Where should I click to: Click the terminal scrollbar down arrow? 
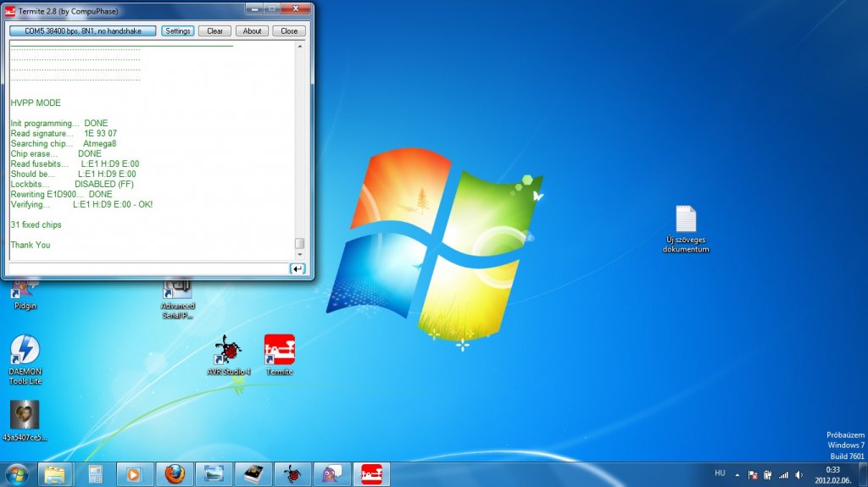[300, 255]
